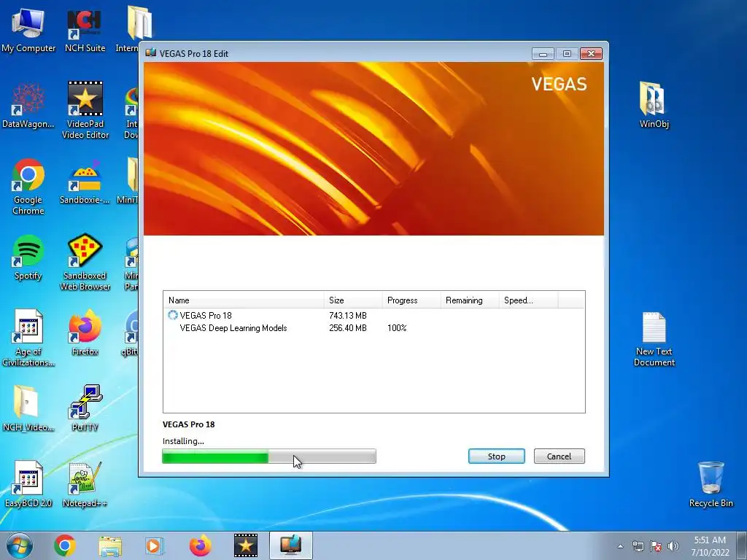Open Sandboxed Web Browser shortcut
747x560 pixels.
point(85,262)
